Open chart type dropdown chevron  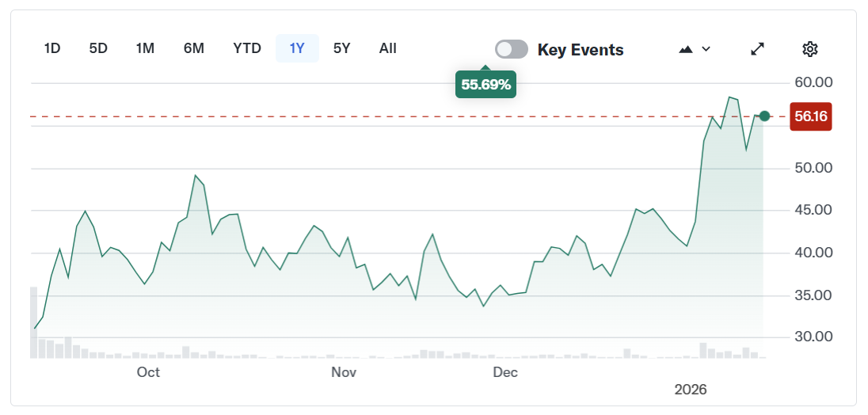[706, 49]
